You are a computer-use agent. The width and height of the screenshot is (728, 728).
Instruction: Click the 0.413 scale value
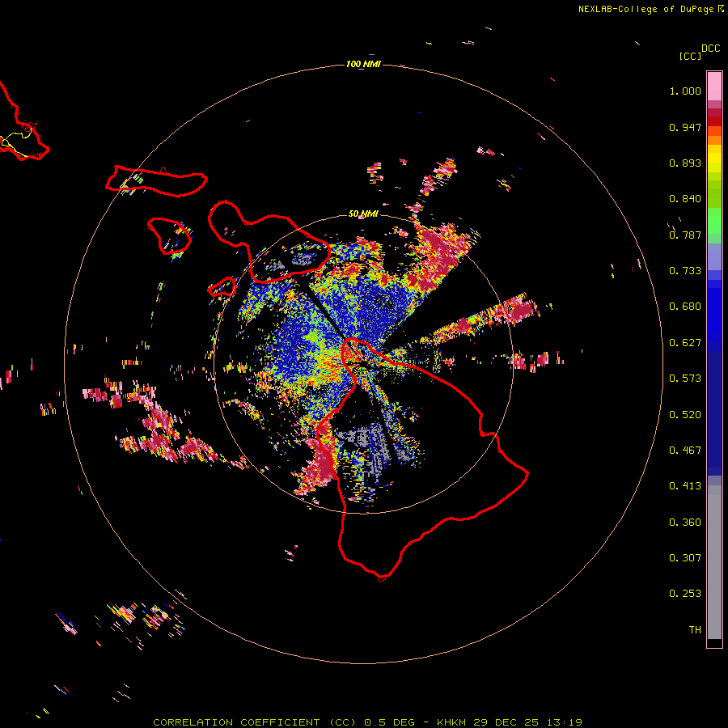[685, 486]
